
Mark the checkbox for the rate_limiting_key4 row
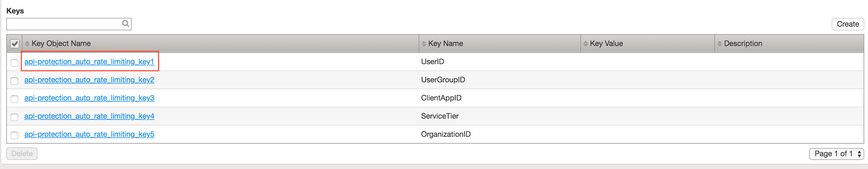pos(14,117)
